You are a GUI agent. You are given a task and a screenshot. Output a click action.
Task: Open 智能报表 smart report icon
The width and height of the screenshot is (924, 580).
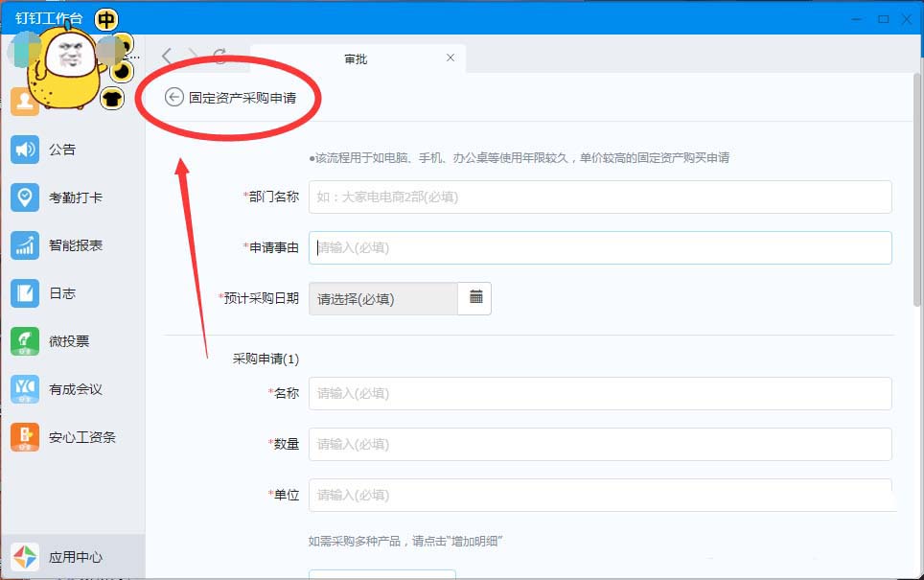coord(25,245)
